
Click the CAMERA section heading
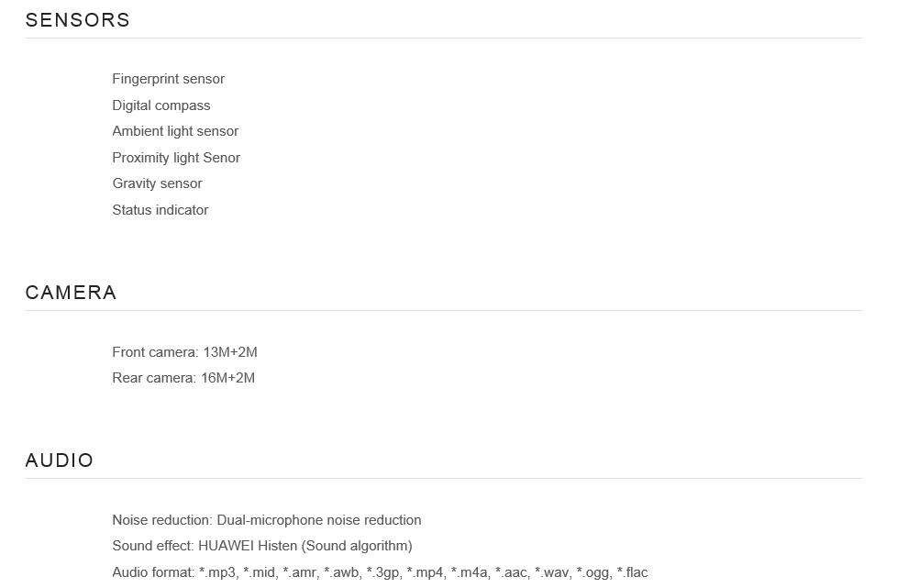tap(71, 293)
